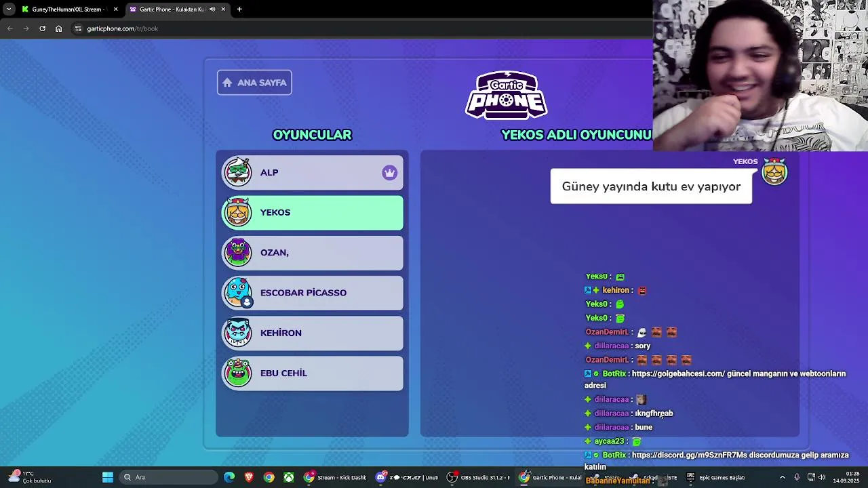
Task: Click the ANA SAYFA home button
Action: pyautogui.click(x=254, y=83)
